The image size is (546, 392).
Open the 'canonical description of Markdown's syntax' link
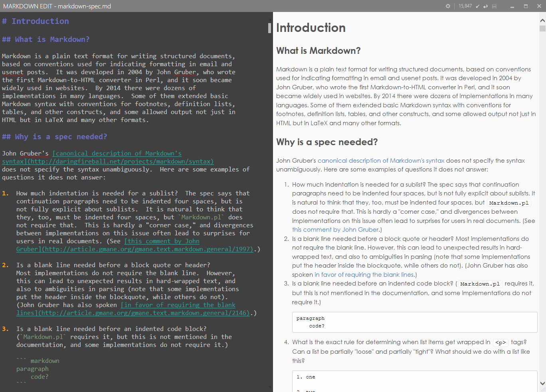pos(381,160)
